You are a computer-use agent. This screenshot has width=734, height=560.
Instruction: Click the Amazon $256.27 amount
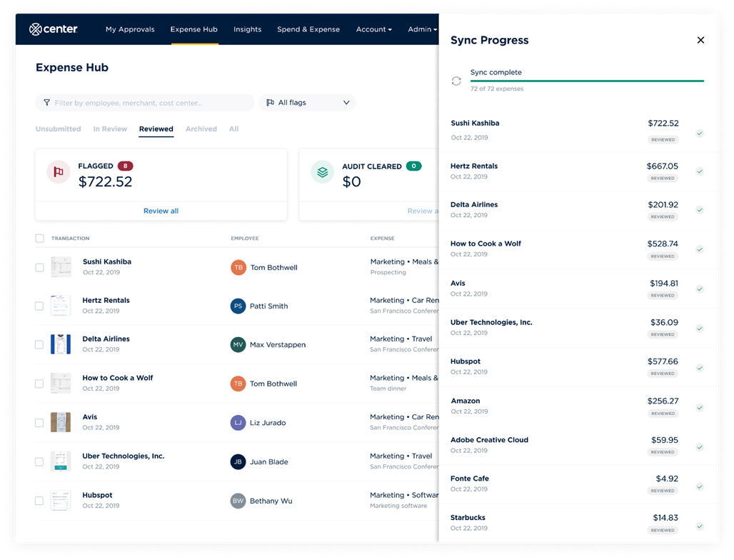tap(663, 401)
